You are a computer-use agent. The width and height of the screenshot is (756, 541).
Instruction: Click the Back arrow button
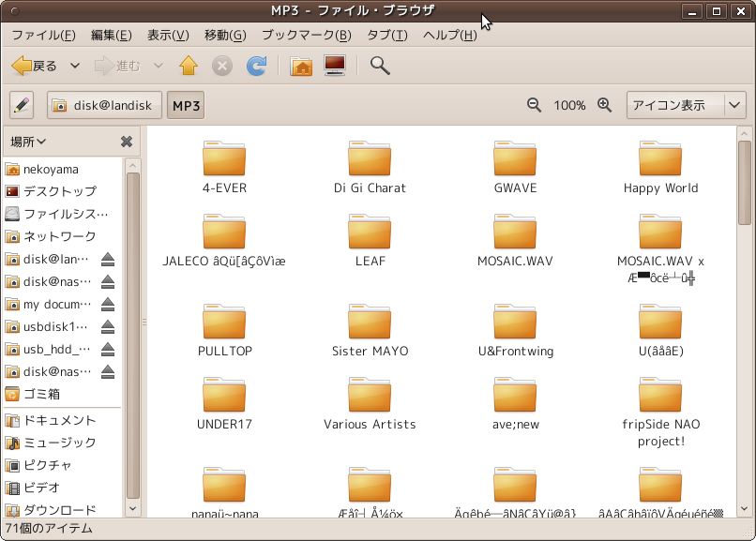34,66
